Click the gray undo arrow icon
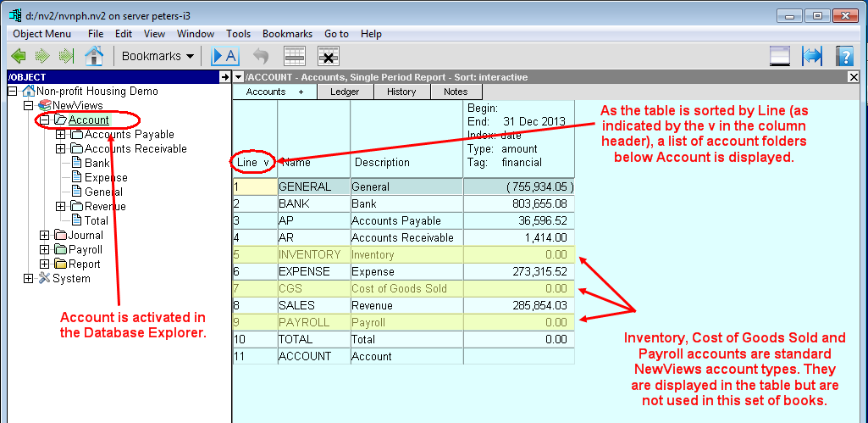868x423 pixels. coord(261,56)
